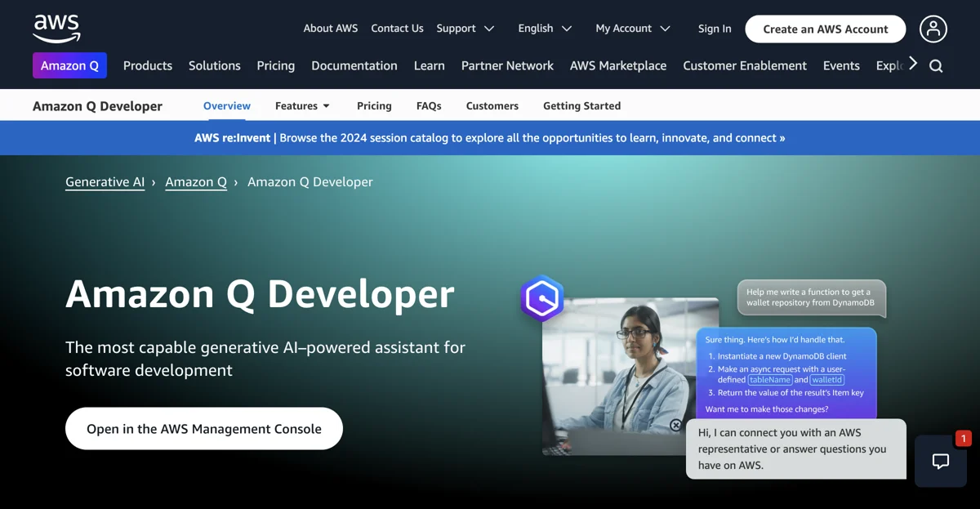Open the top navigation Pricing menu
Screen dimensions: 980x509
[x=276, y=65]
